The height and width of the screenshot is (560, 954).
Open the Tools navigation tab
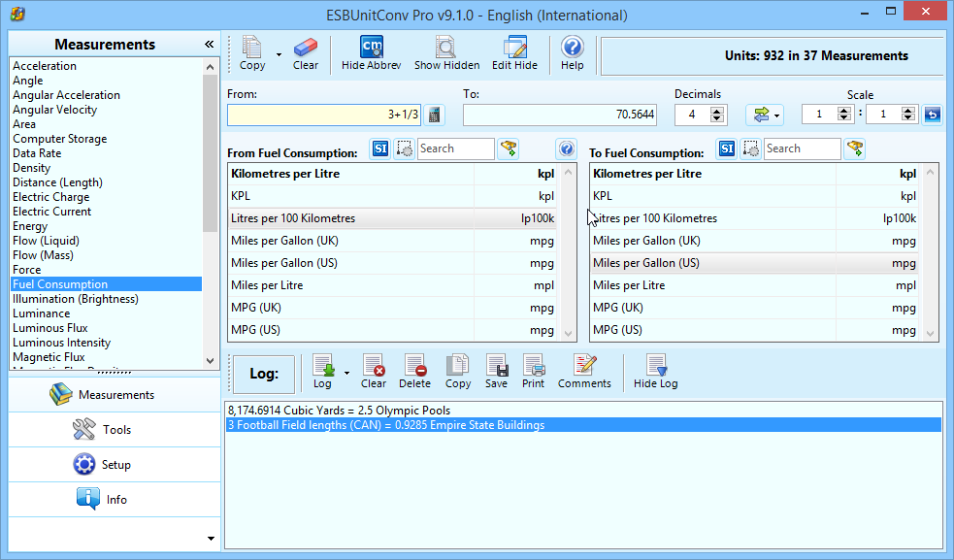pos(115,430)
